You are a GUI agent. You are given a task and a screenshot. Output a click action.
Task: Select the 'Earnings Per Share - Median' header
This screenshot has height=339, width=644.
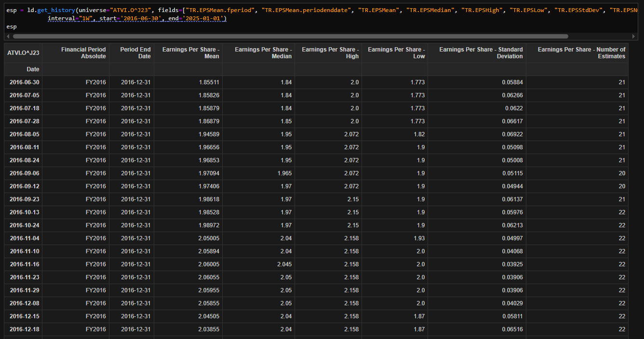[x=263, y=53]
